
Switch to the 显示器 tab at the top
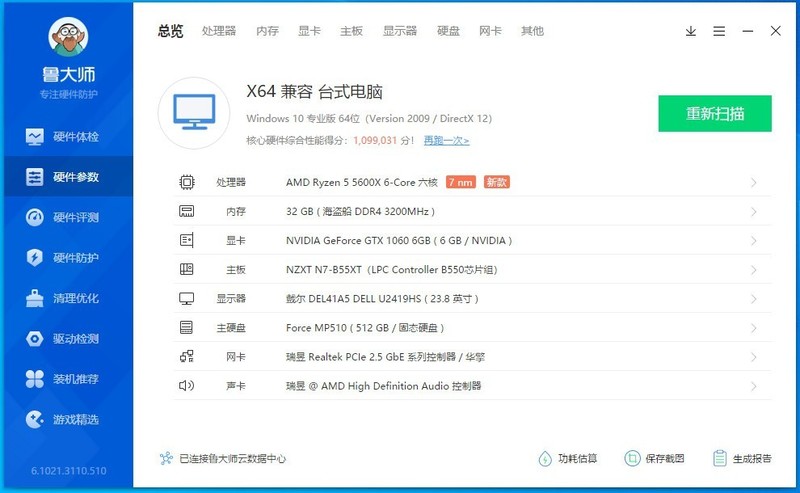tap(400, 31)
